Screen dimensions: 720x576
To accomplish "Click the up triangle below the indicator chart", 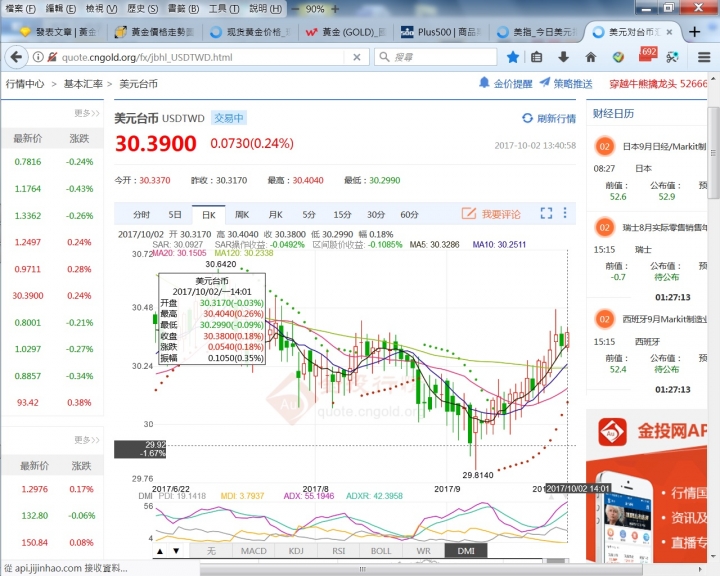I will coord(160,551).
